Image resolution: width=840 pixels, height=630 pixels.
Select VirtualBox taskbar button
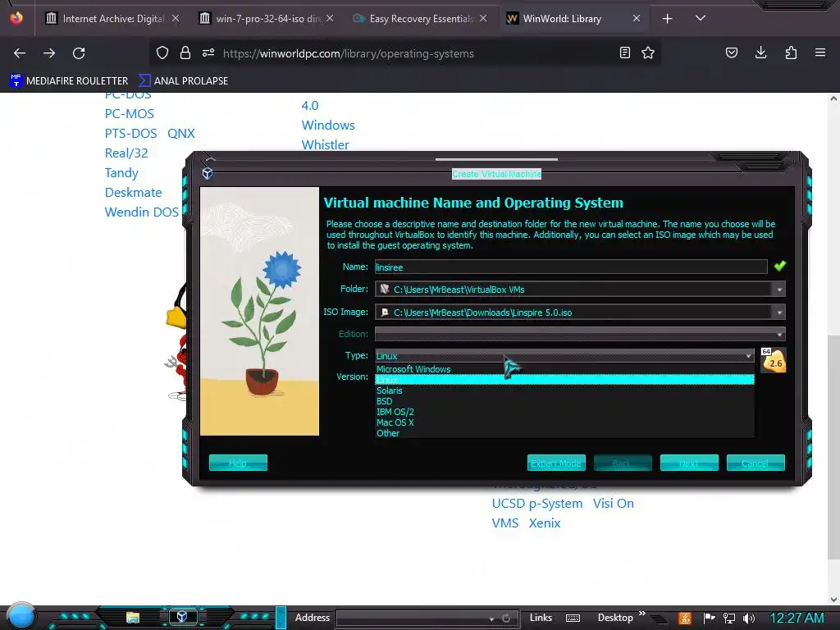tap(182, 617)
